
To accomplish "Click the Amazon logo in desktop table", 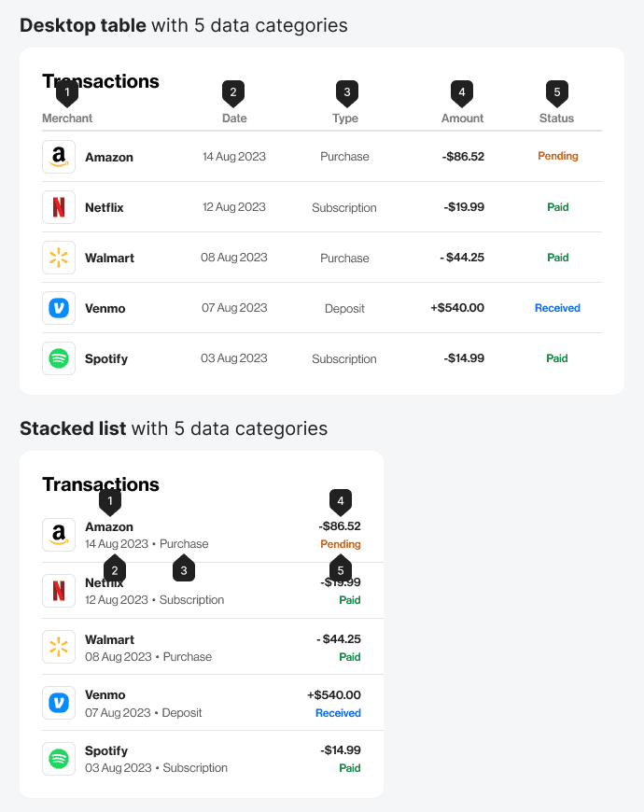I will coord(59,157).
